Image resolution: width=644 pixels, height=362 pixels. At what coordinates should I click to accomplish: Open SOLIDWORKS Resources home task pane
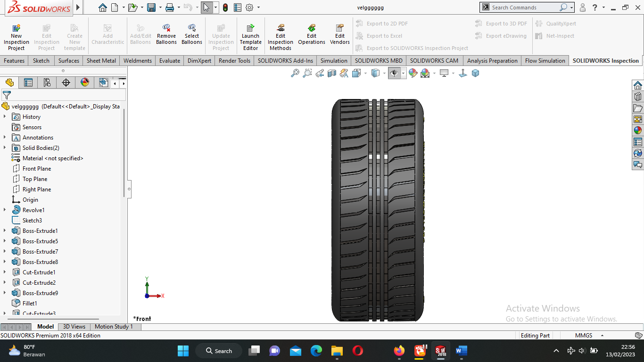638,85
